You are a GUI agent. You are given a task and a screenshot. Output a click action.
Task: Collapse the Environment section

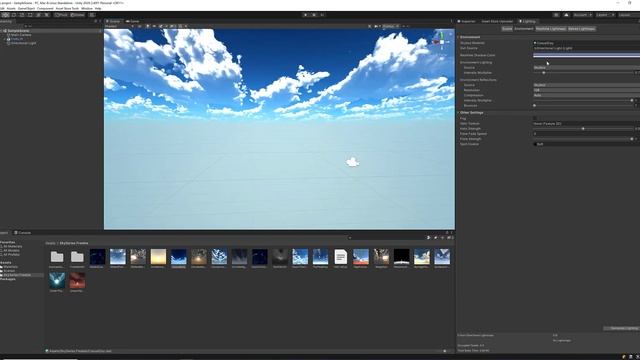[x=458, y=37]
